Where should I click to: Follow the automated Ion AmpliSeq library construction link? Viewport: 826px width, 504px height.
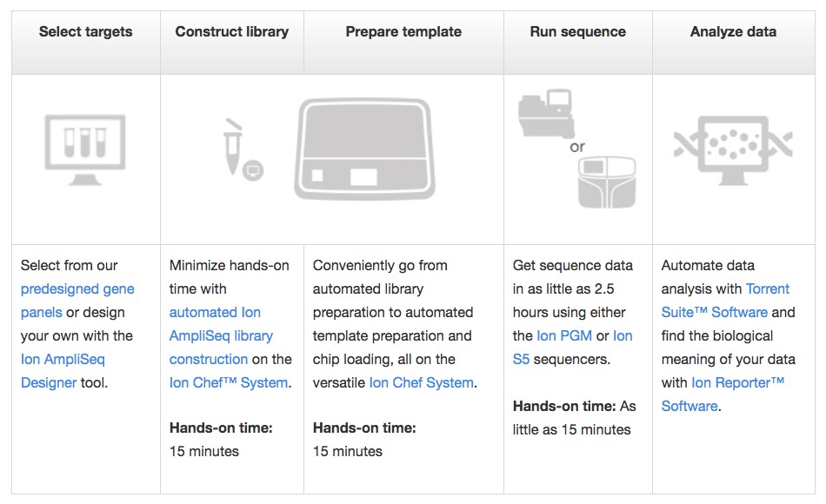(x=221, y=335)
